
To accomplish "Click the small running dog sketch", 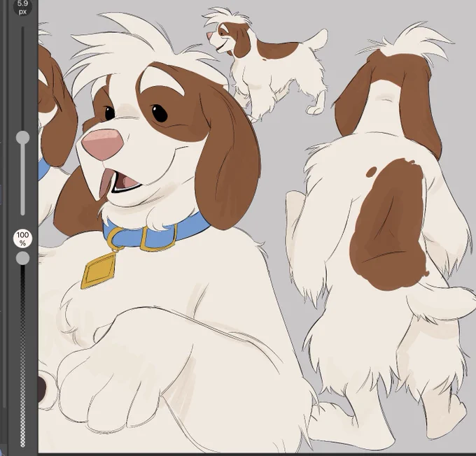I will (x=266, y=64).
